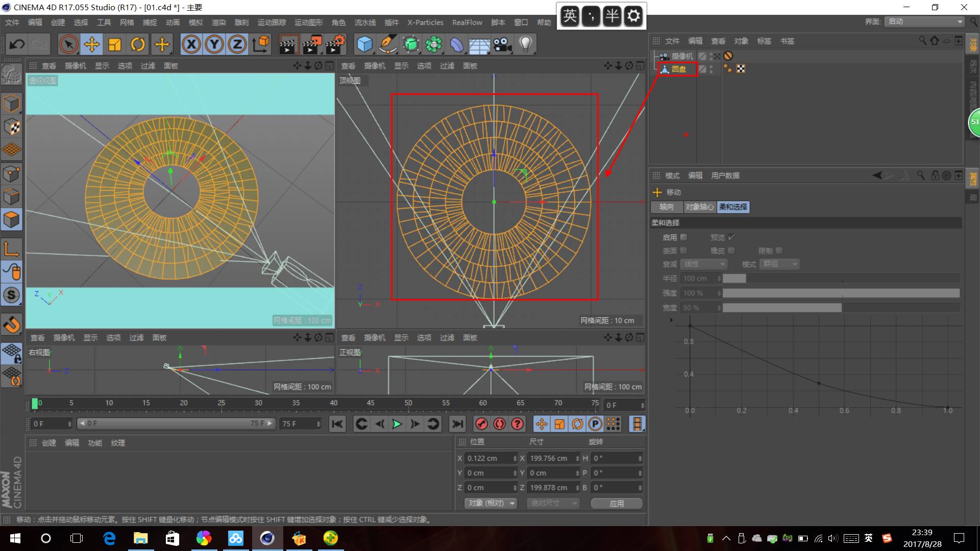
Task: Toggle the X axis lock
Action: 191,44
